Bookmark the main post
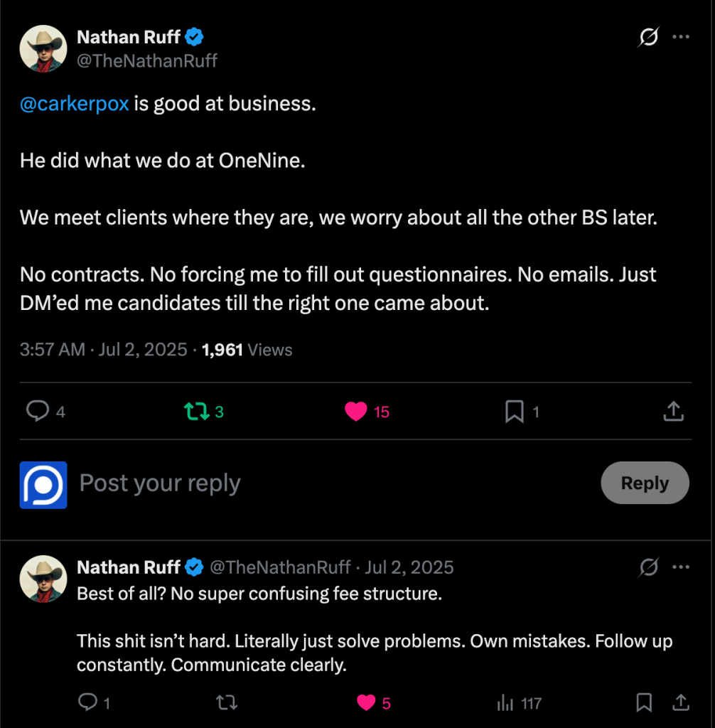The width and height of the screenshot is (715, 728). [514, 411]
